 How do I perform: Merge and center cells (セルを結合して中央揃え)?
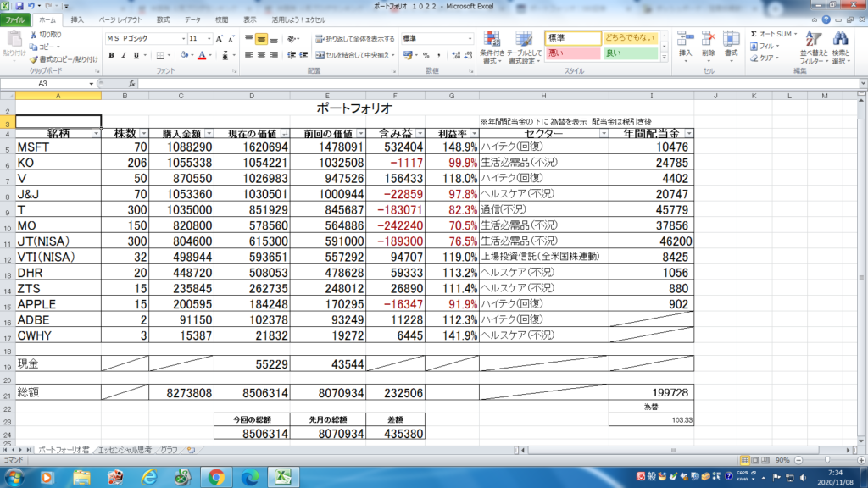coord(355,55)
